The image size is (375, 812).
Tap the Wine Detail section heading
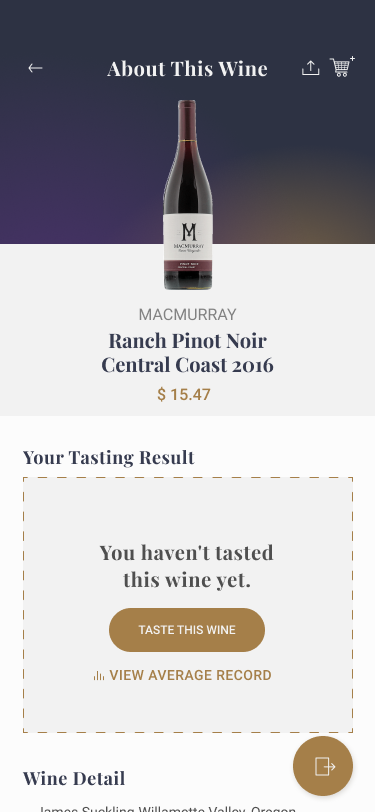tap(74, 778)
